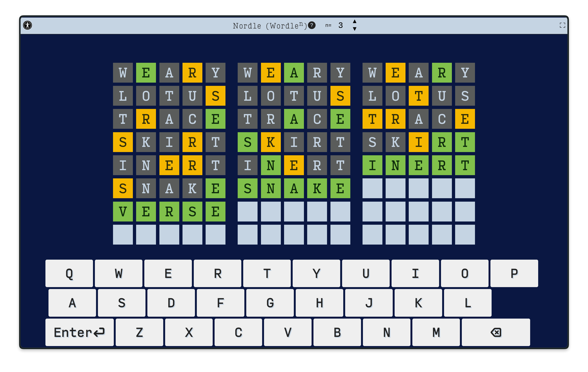Tap the N key on keyboard
Image resolution: width=588 pixels, height=372 pixels.
click(387, 332)
